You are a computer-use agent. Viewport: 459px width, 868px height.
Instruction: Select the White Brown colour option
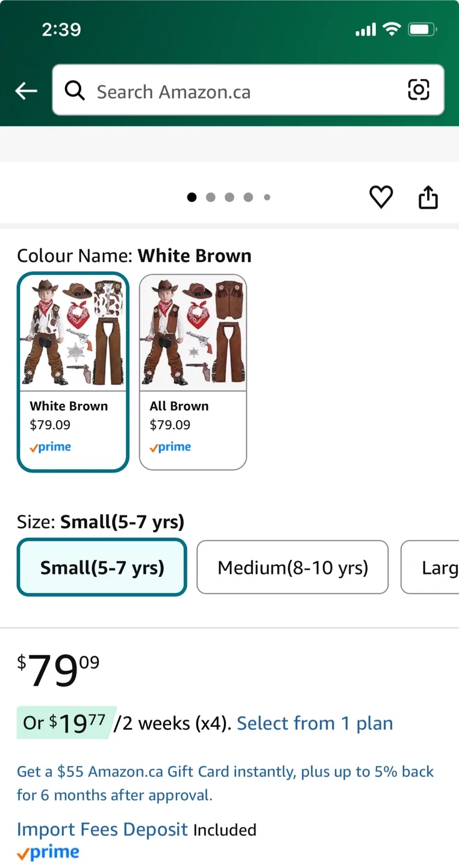click(x=73, y=371)
